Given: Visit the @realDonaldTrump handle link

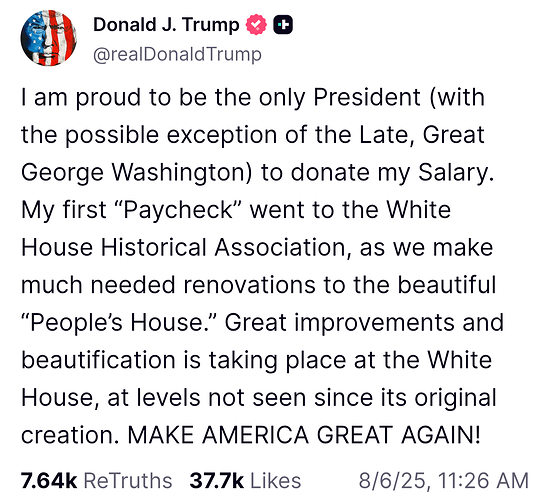Looking at the screenshot, I should point(177,54).
